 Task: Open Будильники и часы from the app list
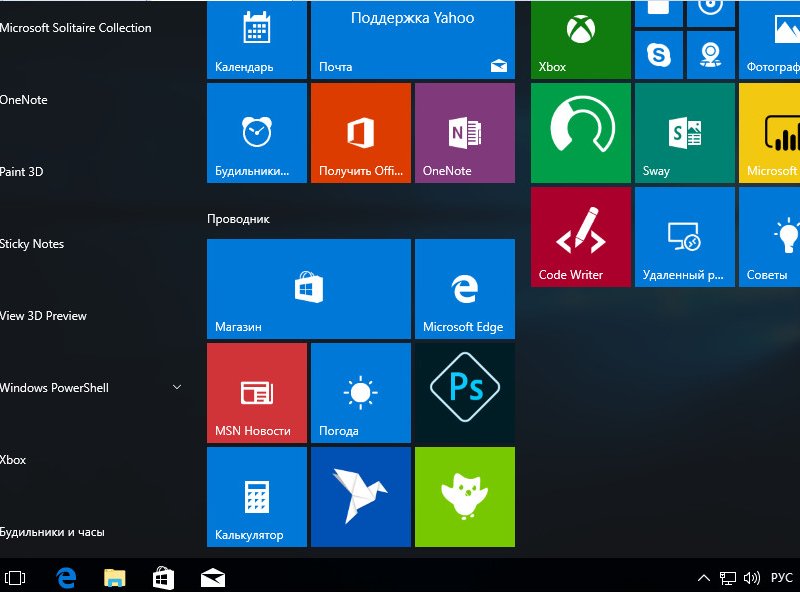pyautogui.click(x=52, y=532)
